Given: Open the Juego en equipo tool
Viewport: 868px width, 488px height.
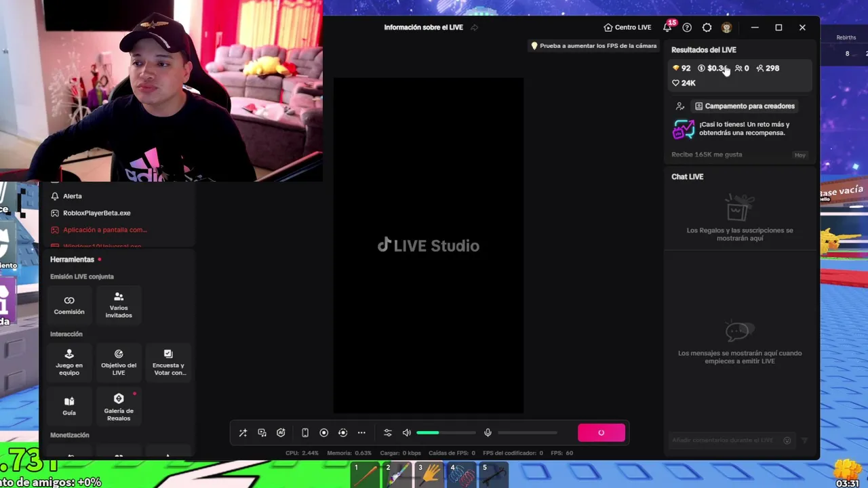Looking at the screenshot, I should (x=69, y=363).
